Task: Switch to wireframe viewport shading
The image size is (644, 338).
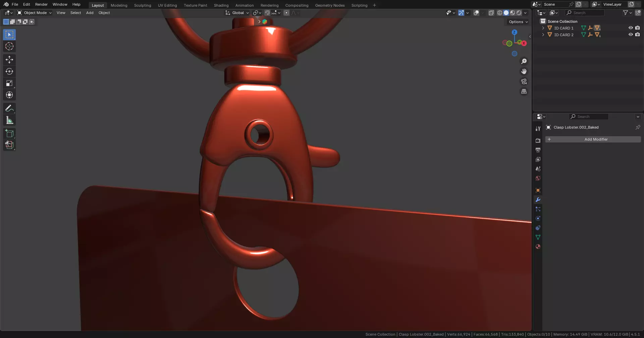Action: (500, 13)
